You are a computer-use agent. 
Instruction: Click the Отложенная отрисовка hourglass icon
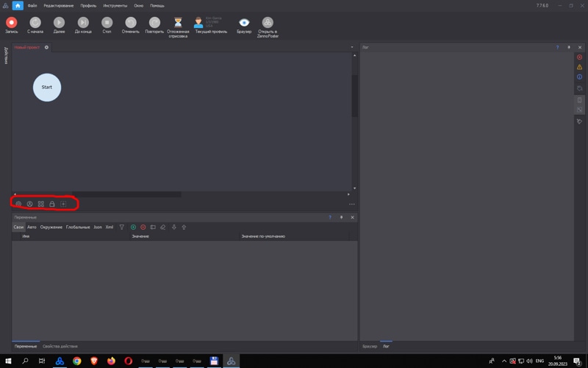point(178,23)
